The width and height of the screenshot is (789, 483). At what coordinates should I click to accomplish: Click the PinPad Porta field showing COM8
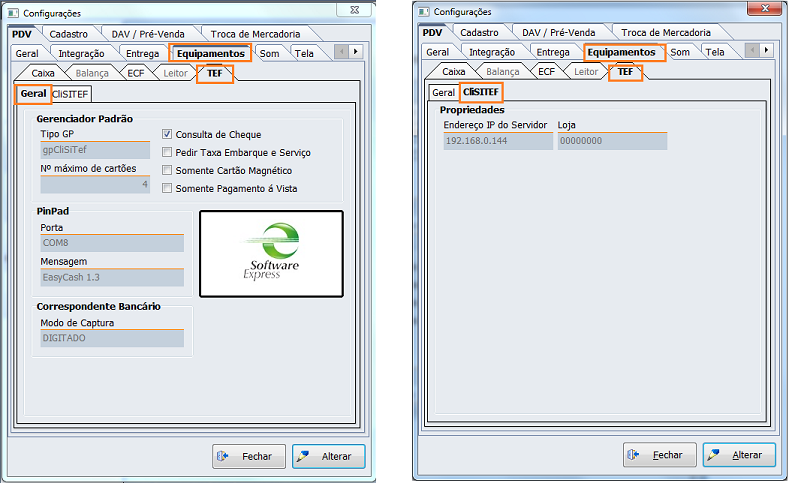click(110, 243)
